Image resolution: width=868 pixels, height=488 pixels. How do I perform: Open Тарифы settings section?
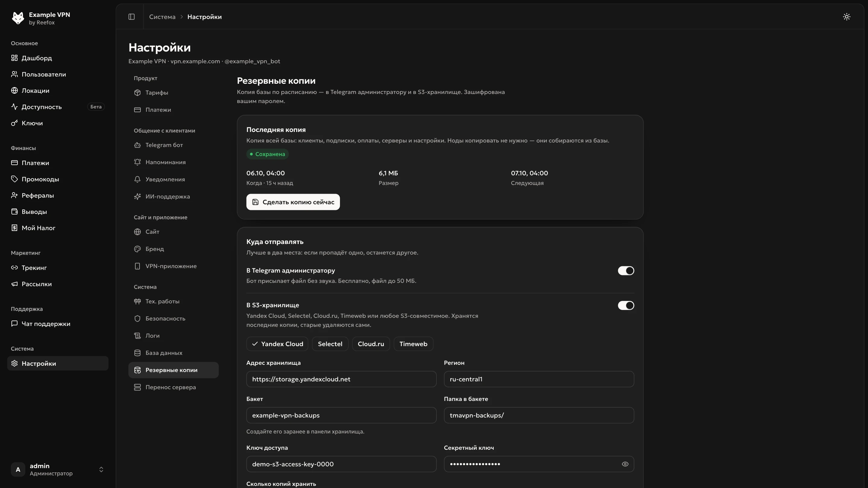coord(173,92)
